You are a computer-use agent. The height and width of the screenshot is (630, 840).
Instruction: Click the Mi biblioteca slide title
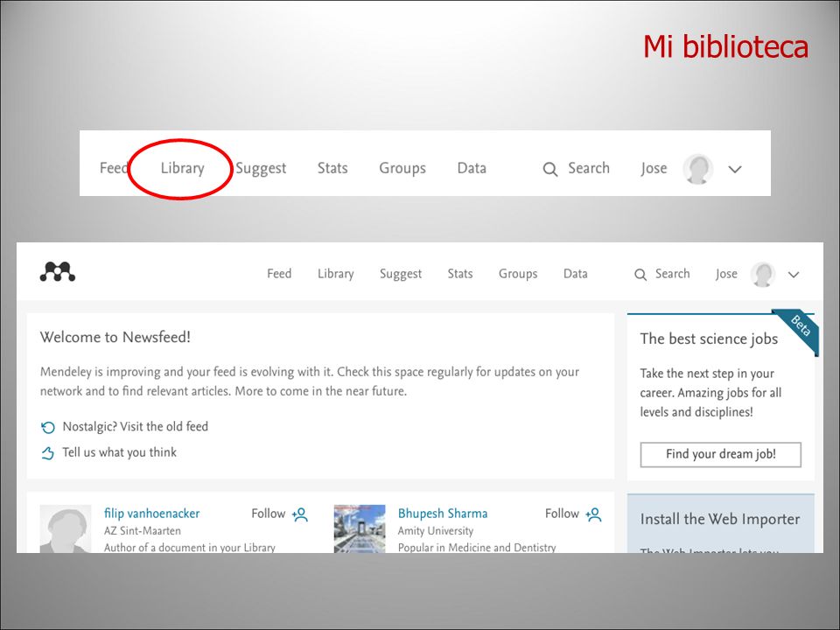coord(725,46)
